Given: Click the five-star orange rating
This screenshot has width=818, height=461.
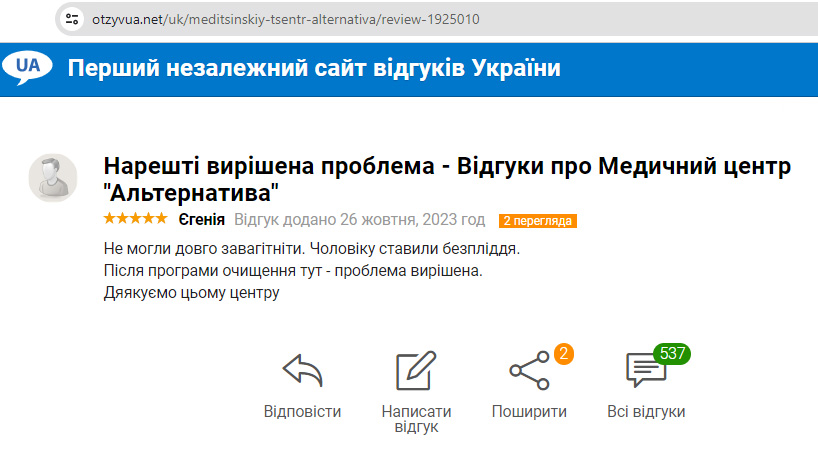Looking at the screenshot, I should (x=135, y=219).
